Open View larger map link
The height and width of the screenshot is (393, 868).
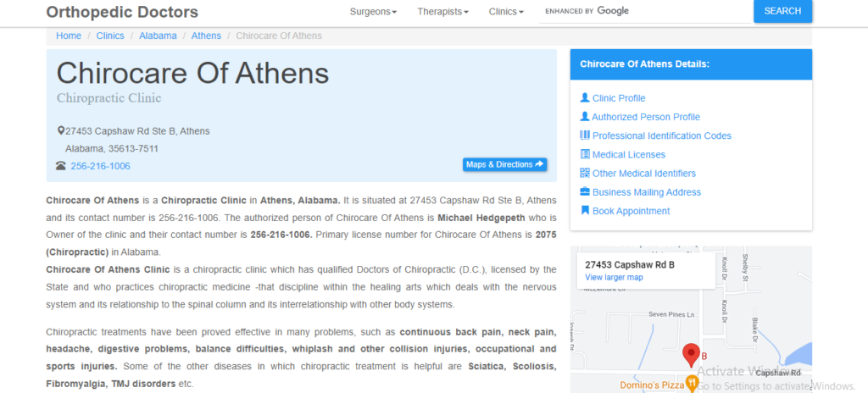[x=614, y=277]
